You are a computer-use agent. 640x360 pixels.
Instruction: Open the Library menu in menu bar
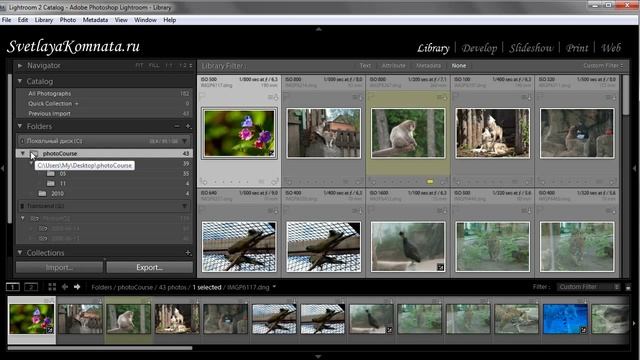[x=44, y=20]
